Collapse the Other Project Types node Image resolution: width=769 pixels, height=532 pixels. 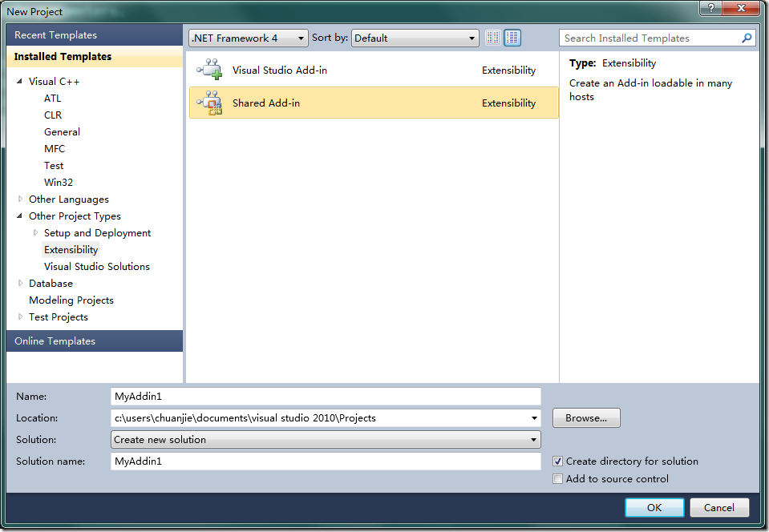coord(19,216)
